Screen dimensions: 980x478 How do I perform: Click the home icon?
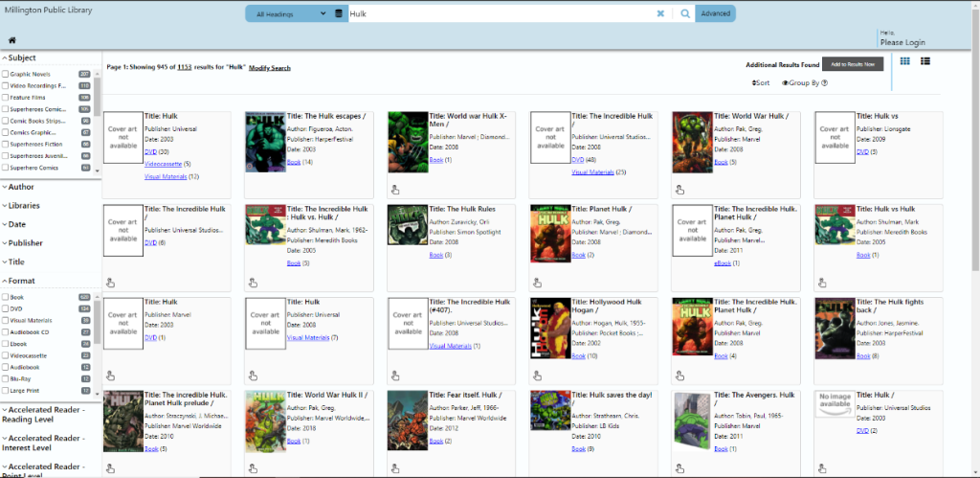pos(12,40)
